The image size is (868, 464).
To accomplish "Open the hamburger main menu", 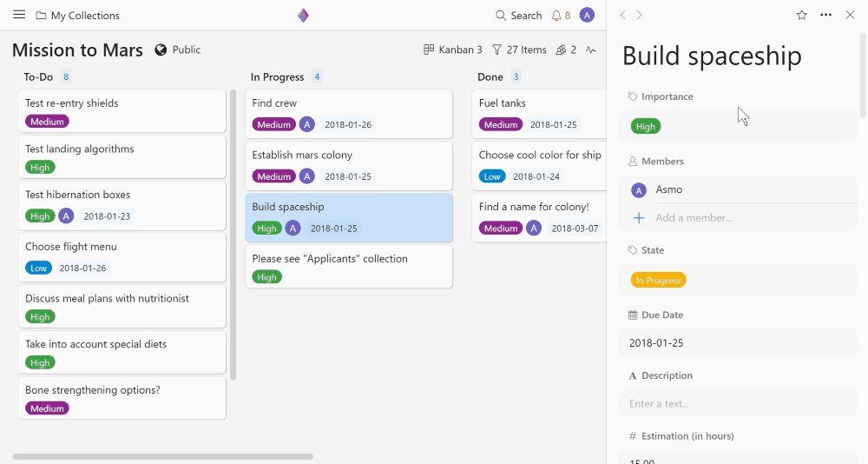I will [19, 15].
